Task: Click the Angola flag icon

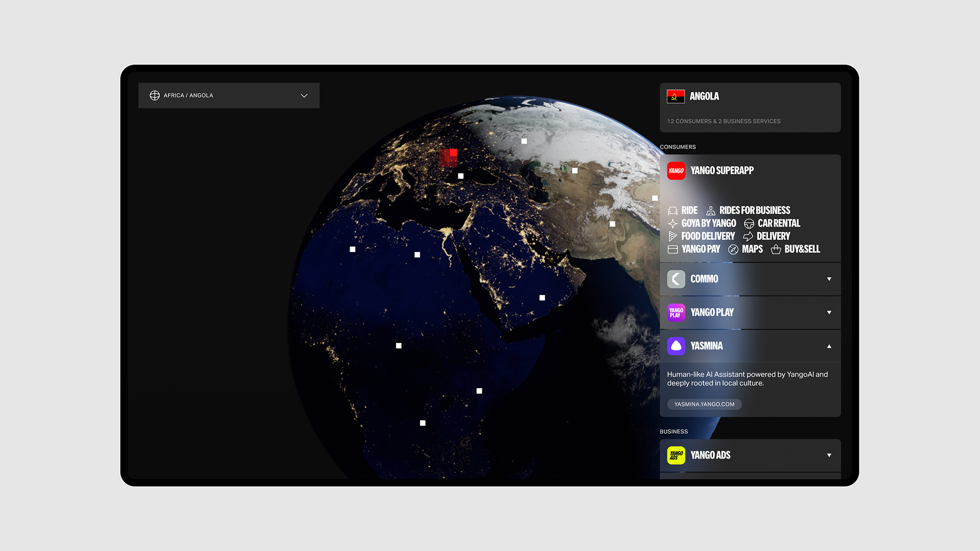Action: [675, 96]
